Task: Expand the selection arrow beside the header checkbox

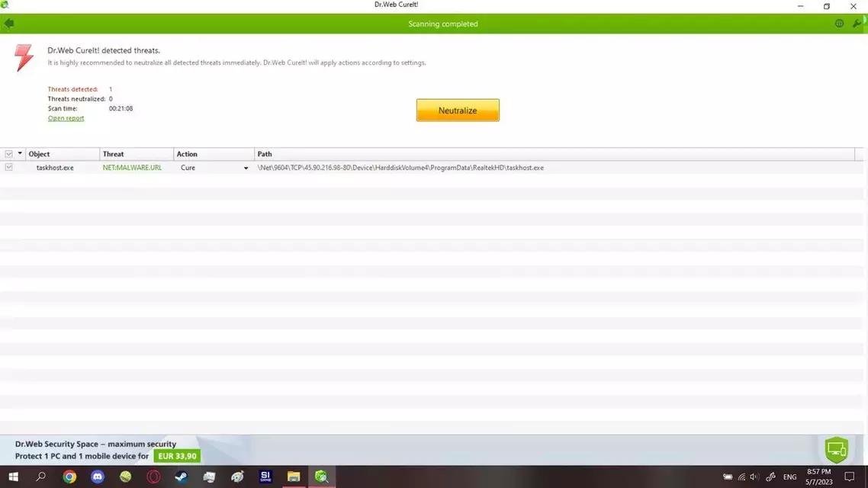Action: coord(20,153)
